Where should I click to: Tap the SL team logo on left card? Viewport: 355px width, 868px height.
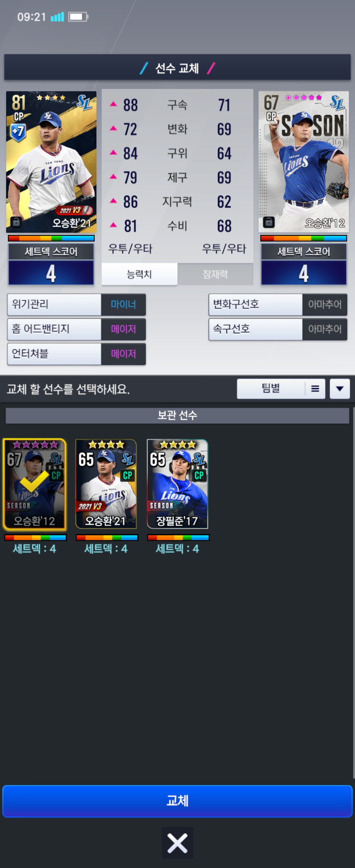tap(84, 103)
